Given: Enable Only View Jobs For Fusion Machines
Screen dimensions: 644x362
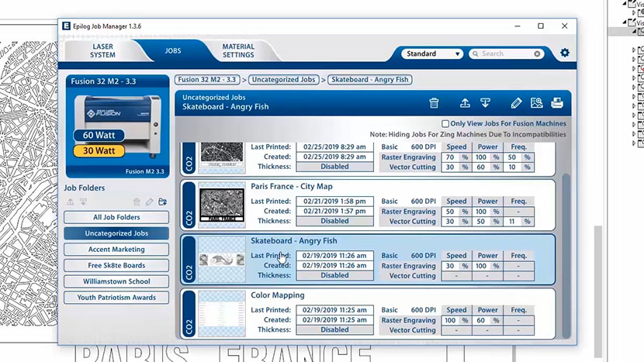Looking at the screenshot, I should click(445, 123).
